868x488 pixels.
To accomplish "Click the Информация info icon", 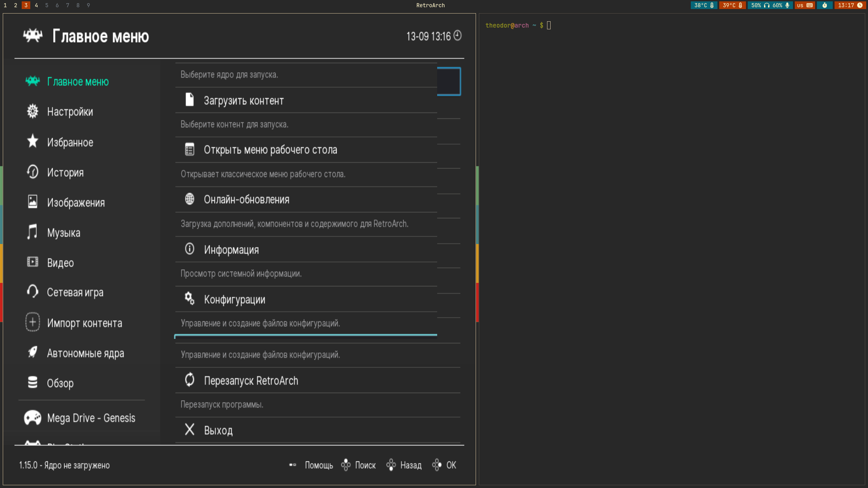I will [x=189, y=249].
